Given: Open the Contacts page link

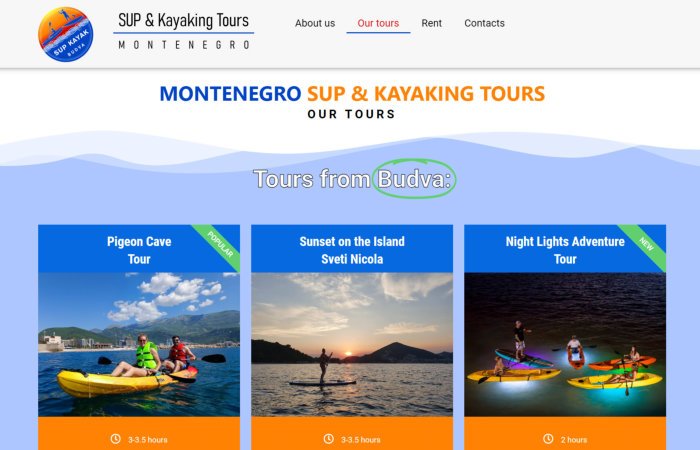Looking at the screenshot, I should [x=484, y=23].
